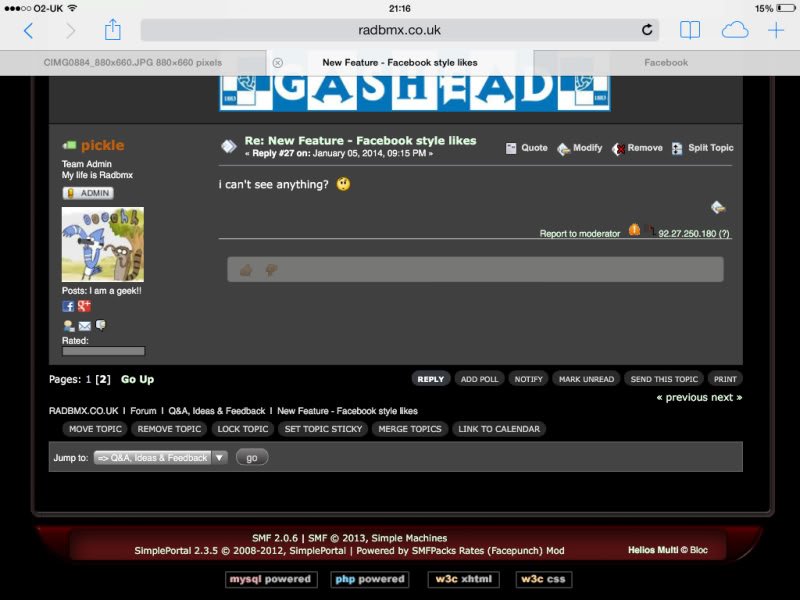Click pickle's avatar image
800x600 pixels.
click(103, 244)
